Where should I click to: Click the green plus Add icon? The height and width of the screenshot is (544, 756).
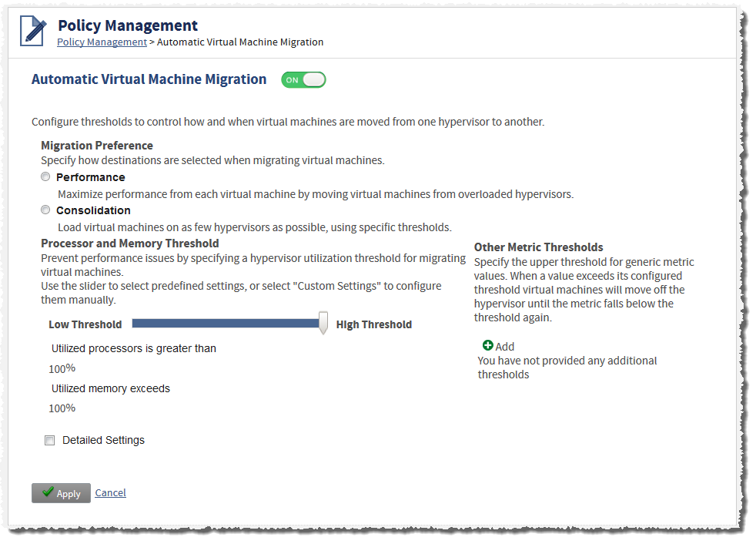[487, 345]
